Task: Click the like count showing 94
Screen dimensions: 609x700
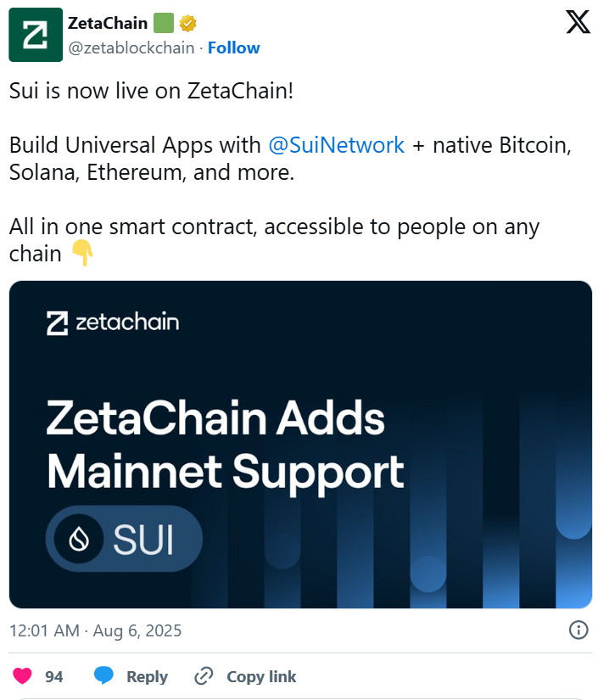Action: pos(53,676)
